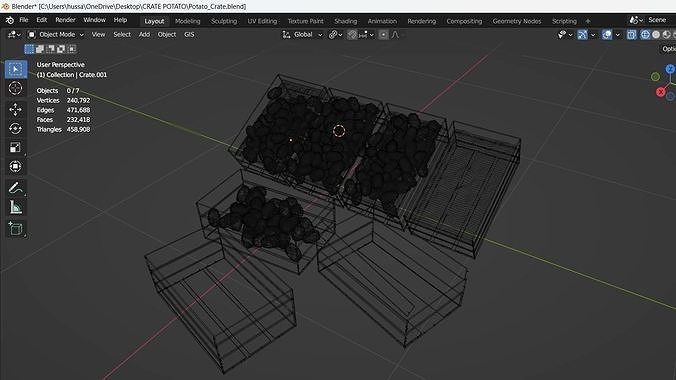Open the Texture Paint workspace
The image size is (676, 380).
306,21
